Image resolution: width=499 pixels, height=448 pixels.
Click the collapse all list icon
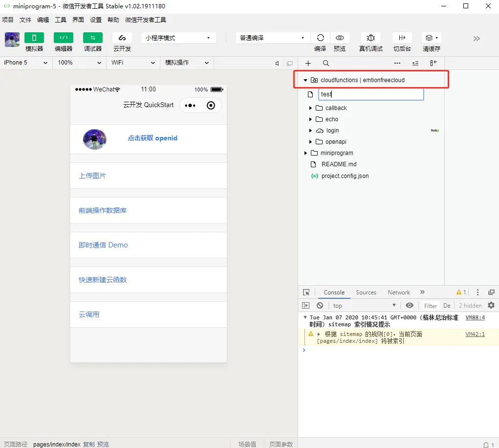coord(415,64)
